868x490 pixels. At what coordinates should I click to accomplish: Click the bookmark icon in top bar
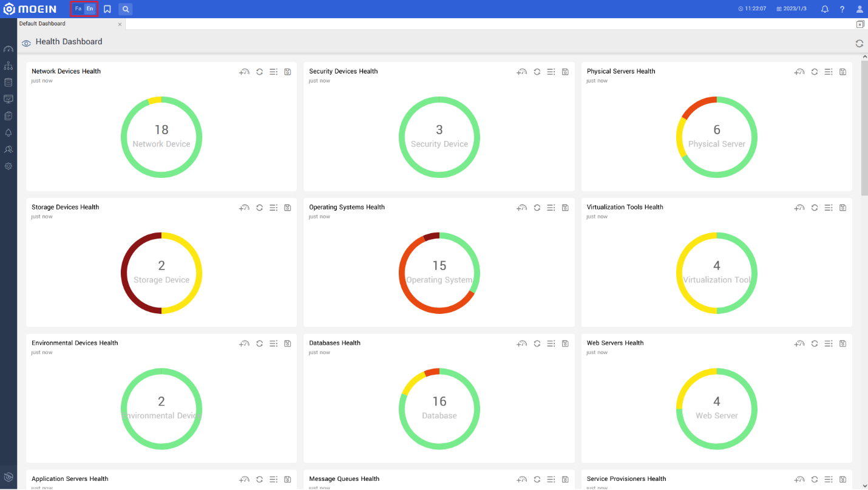[107, 9]
